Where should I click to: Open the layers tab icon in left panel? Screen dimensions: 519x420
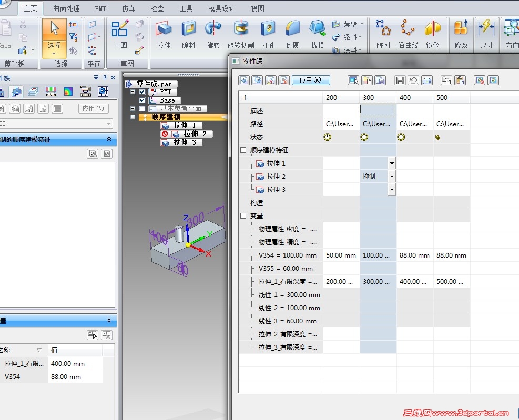pos(33,91)
